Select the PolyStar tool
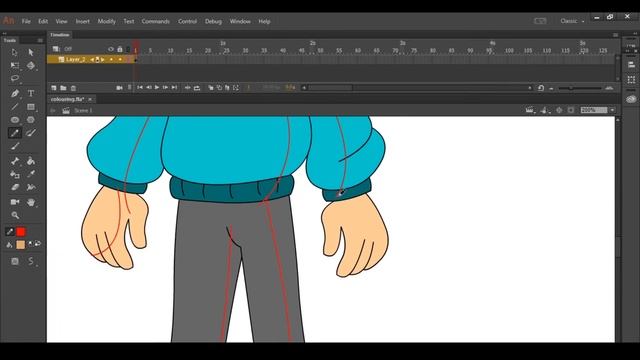The image size is (640, 360). pyautogui.click(x=31, y=120)
